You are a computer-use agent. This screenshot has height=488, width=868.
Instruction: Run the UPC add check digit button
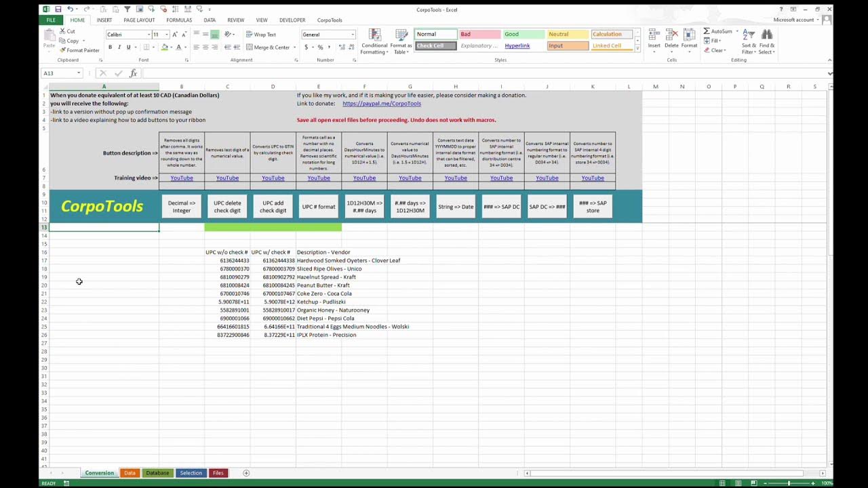(x=273, y=207)
